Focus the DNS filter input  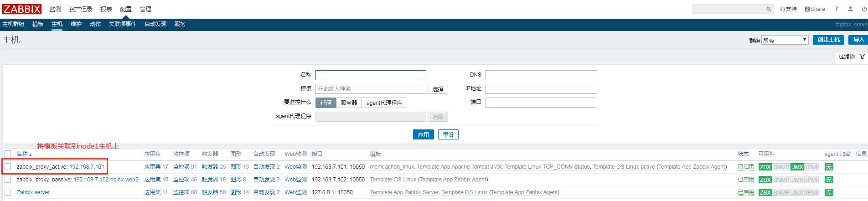(541, 75)
